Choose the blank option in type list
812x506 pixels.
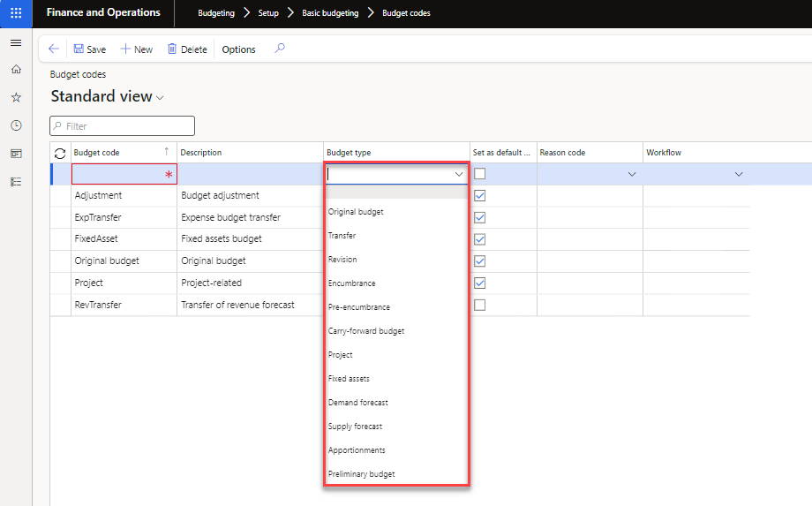click(x=396, y=193)
